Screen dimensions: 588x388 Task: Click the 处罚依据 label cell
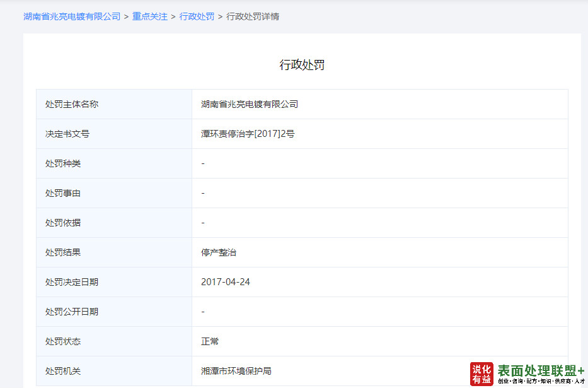coord(114,223)
